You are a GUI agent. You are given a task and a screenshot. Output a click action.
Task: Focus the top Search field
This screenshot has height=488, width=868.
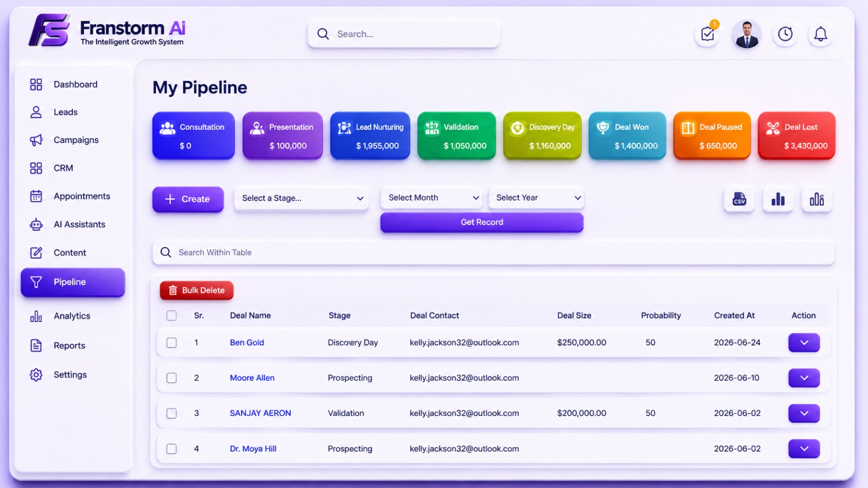404,34
